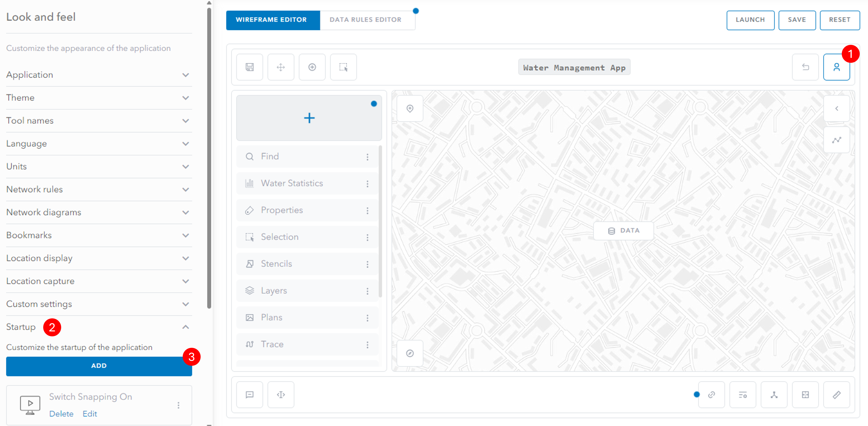Click the undo arrow icon near app title
This screenshot has height=426, width=868.
tap(805, 67)
